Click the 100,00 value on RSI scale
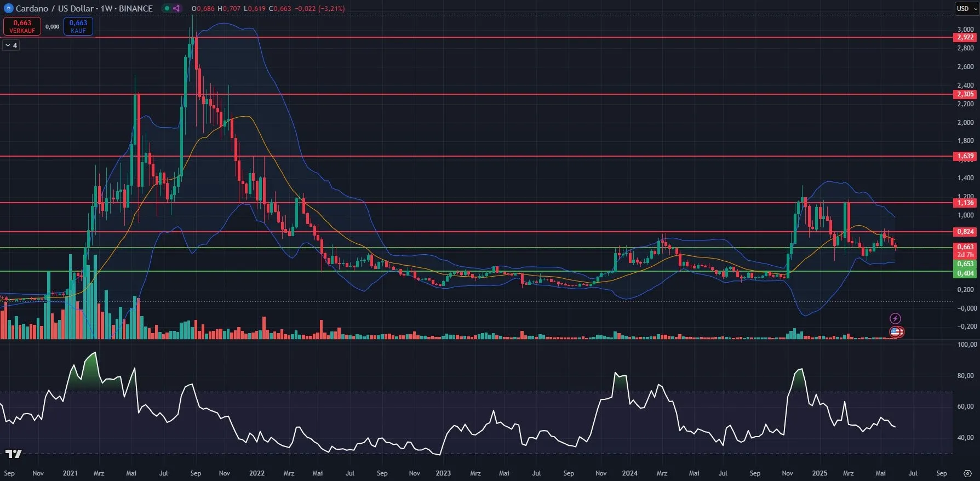 [967, 345]
